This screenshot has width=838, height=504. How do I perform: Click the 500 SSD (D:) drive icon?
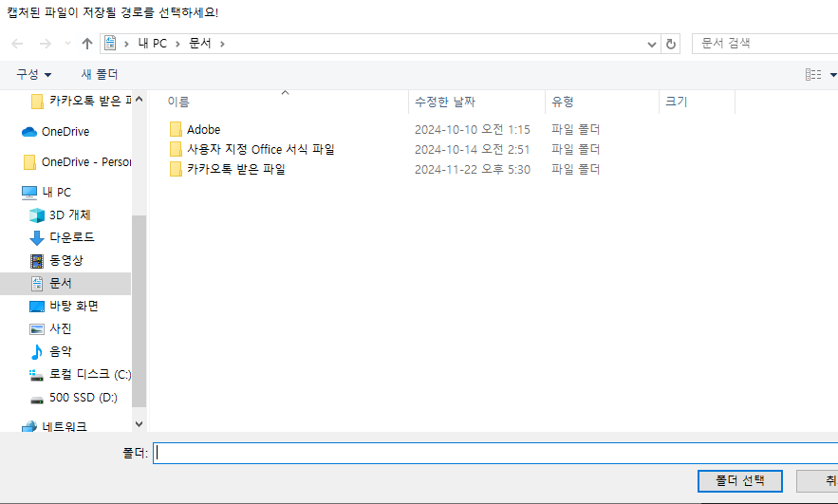click(x=37, y=400)
